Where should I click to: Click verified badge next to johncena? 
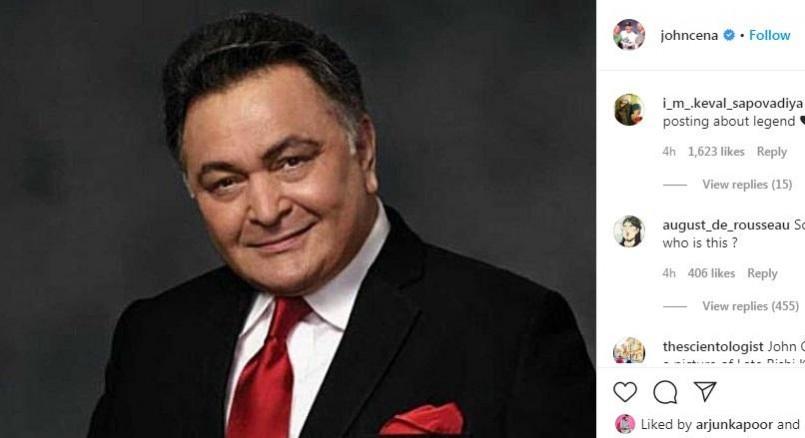click(729, 35)
